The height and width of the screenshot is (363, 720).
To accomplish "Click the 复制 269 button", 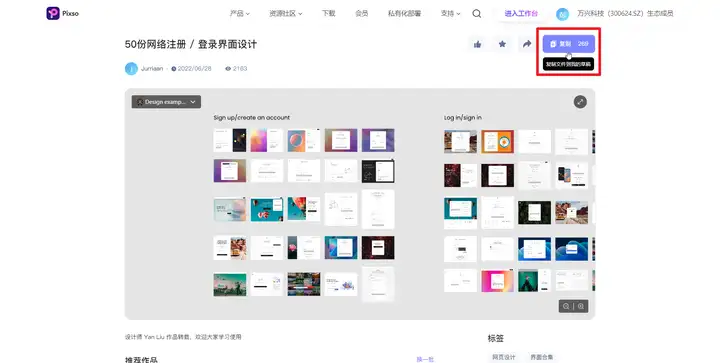I will click(x=569, y=44).
